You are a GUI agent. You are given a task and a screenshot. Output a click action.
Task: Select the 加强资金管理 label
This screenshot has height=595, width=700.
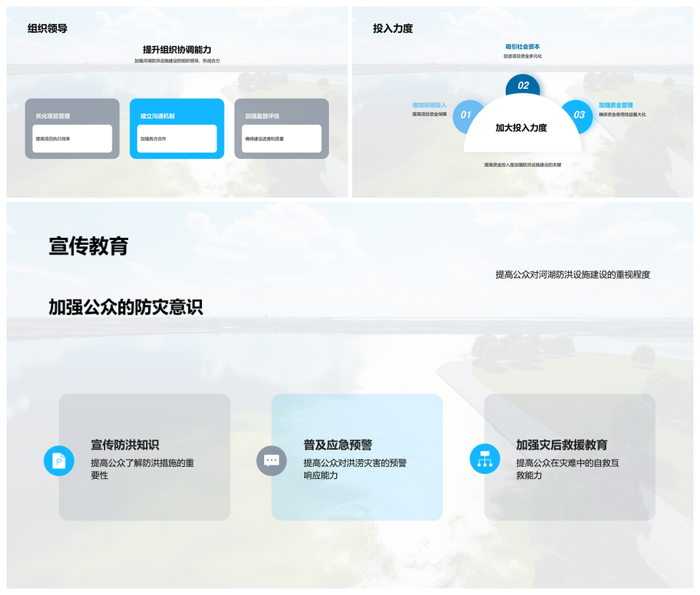(616, 105)
